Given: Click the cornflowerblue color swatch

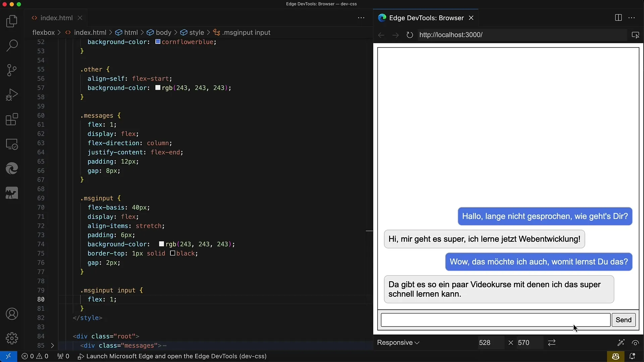Looking at the screenshot, I should 158,42.
